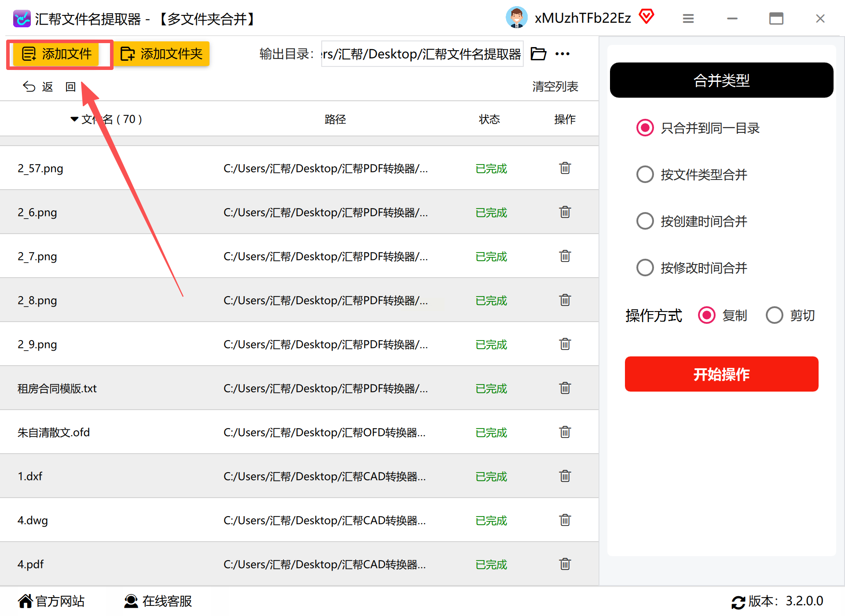This screenshot has height=616, width=845.
Task: Remove 朱自清散文.ofd using its trash icon
Action: click(565, 432)
